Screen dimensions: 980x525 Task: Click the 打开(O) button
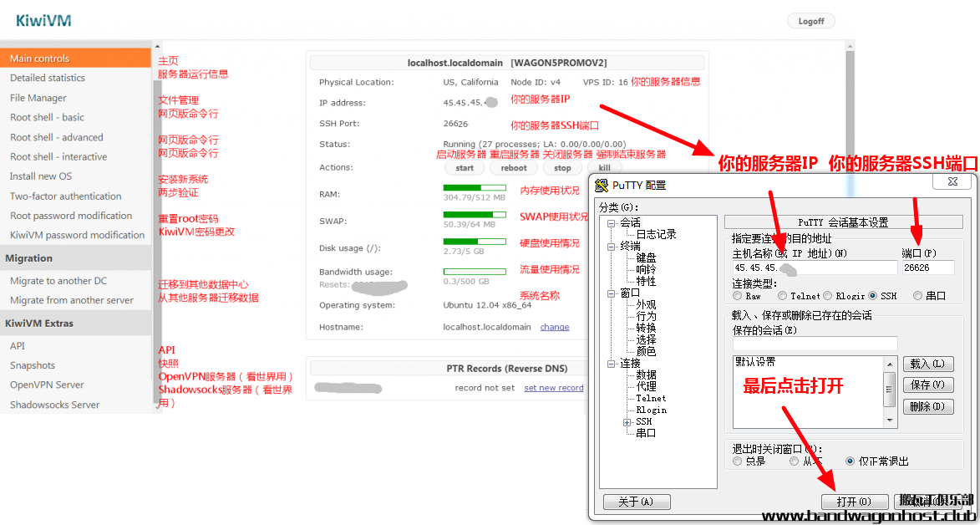coord(855,502)
